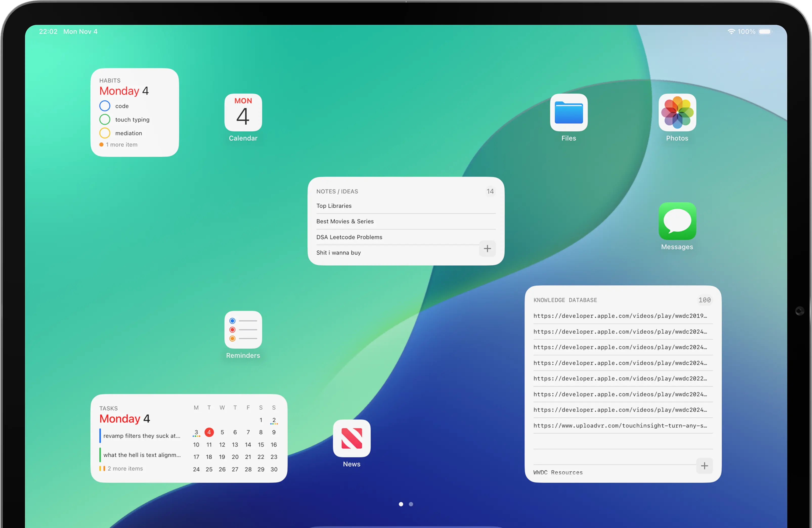Open the Messages app
The image size is (812, 528).
coord(677,221)
